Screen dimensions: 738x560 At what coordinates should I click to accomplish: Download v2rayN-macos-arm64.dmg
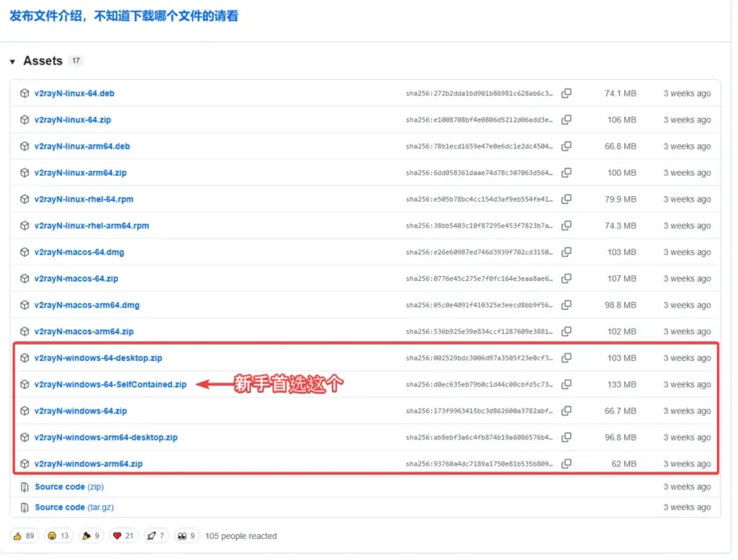tap(87, 306)
